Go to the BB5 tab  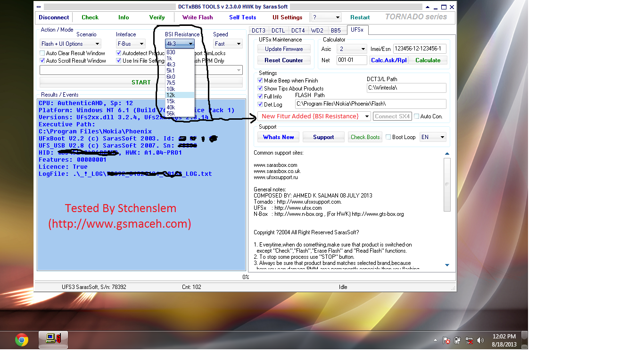pyautogui.click(x=336, y=30)
